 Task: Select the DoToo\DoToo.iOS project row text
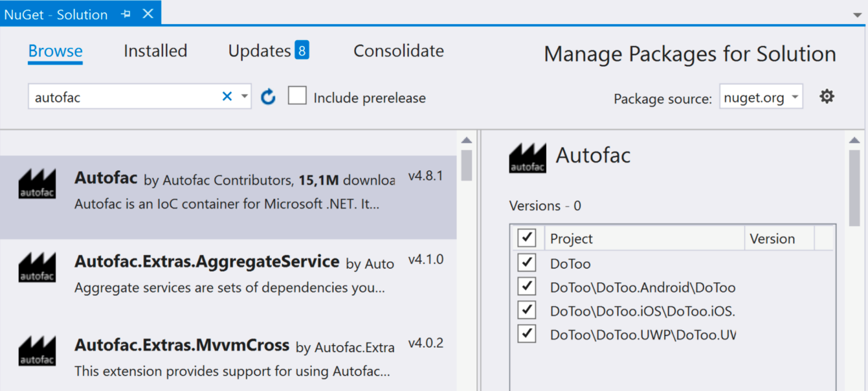[x=643, y=311]
